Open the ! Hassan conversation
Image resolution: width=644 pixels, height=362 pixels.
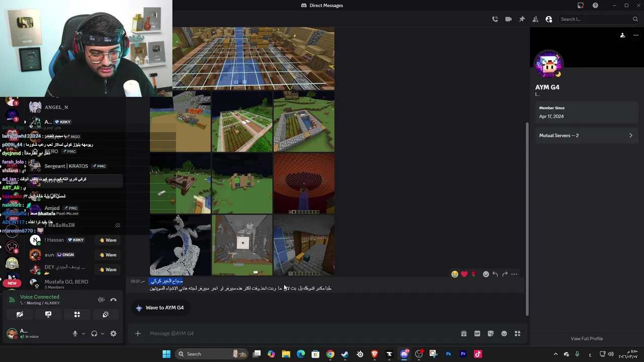(x=60, y=240)
